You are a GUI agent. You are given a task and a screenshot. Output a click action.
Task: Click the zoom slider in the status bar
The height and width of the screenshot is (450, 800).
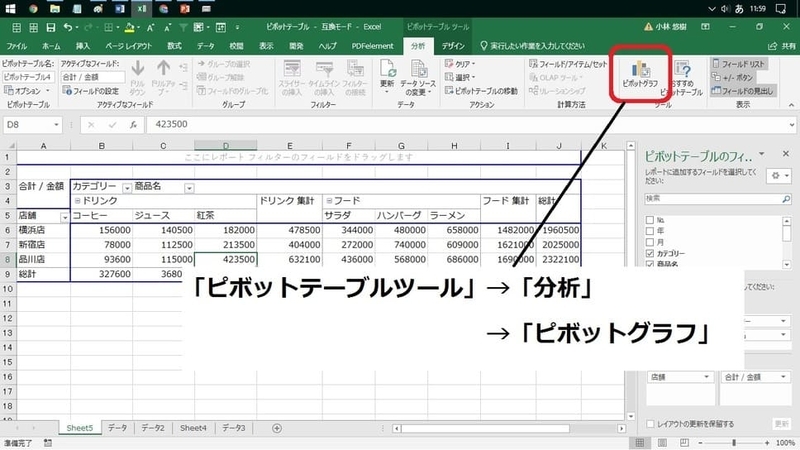[734, 443]
